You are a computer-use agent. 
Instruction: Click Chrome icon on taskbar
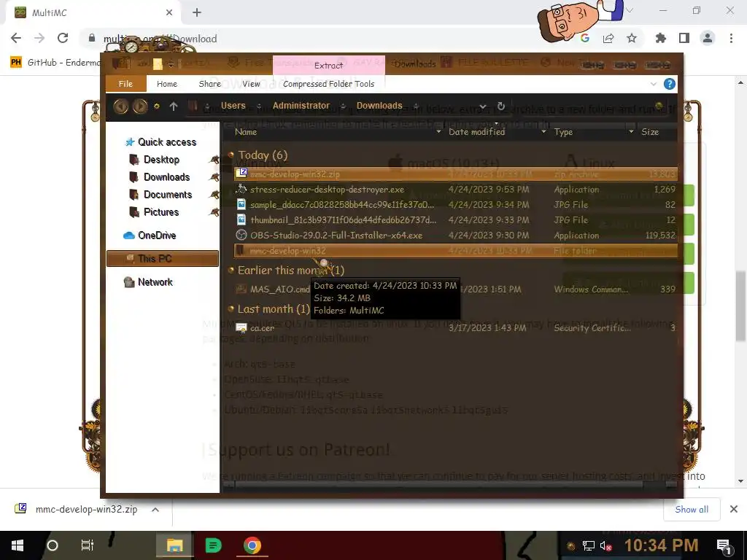(252, 545)
